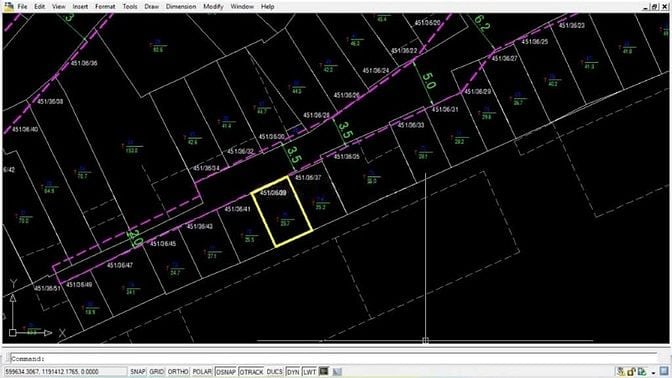Click parcel label 451/06/35
Viewport: 672px width, 378px height.
pos(347,156)
